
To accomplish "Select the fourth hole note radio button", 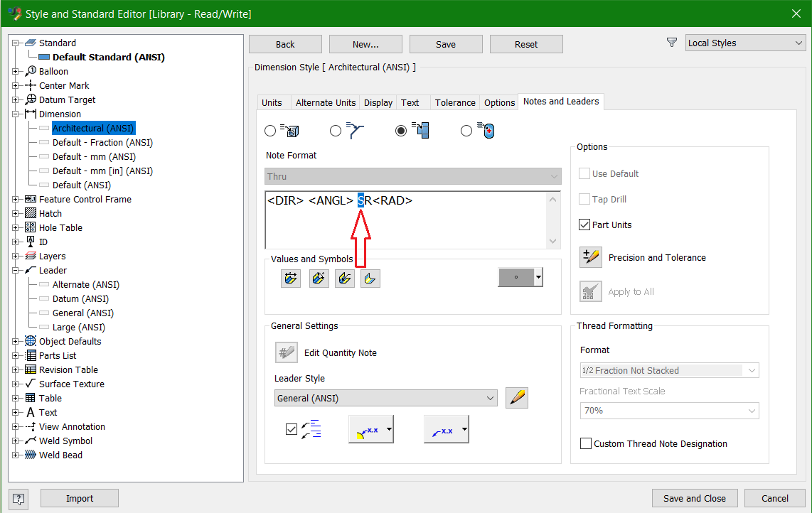I will tap(466, 131).
